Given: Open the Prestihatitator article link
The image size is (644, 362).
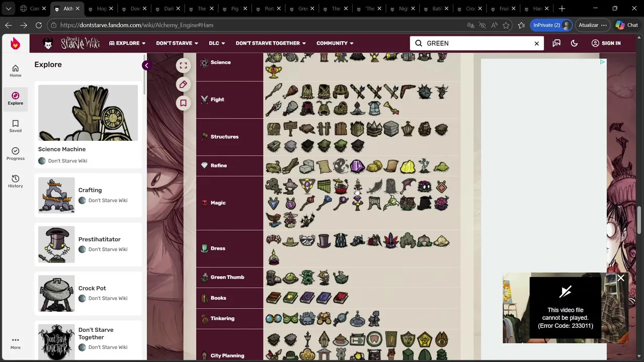Looking at the screenshot, I should tap(100, 239).
